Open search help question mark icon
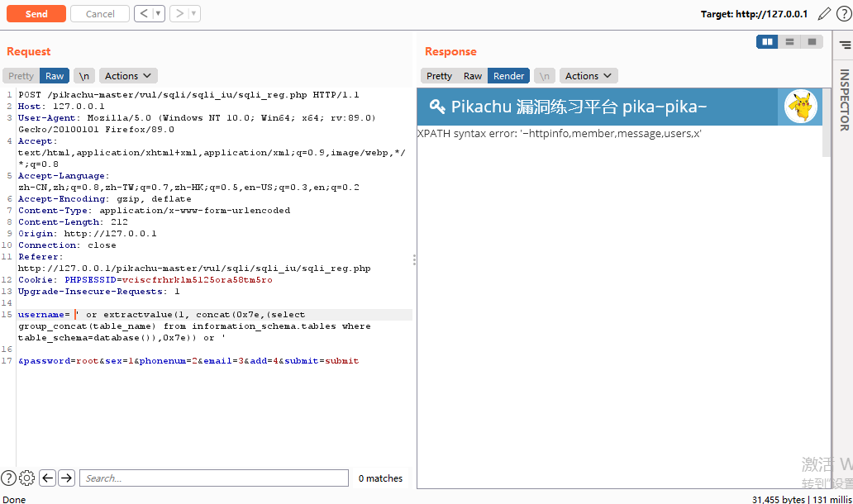 pos(8,478)
